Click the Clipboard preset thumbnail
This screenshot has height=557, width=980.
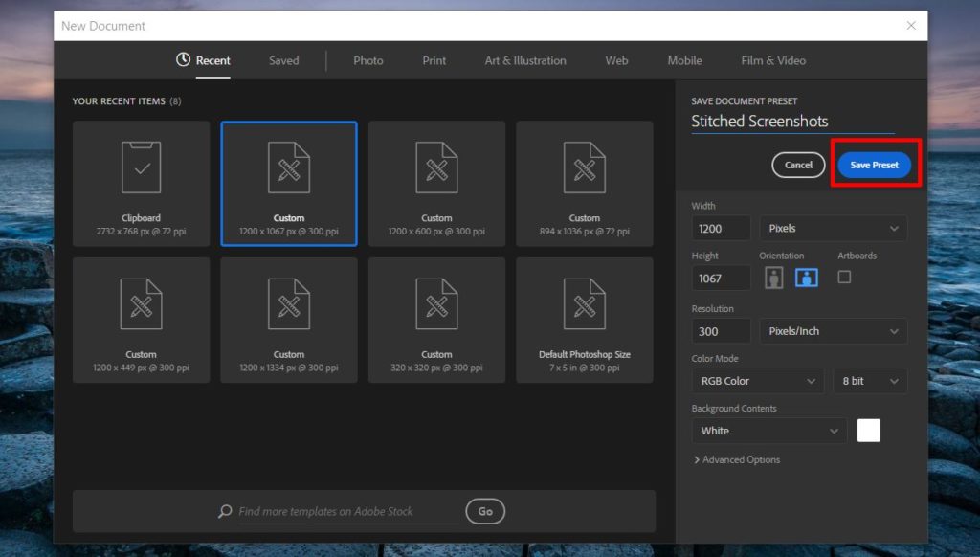click(x=141, y=182)
